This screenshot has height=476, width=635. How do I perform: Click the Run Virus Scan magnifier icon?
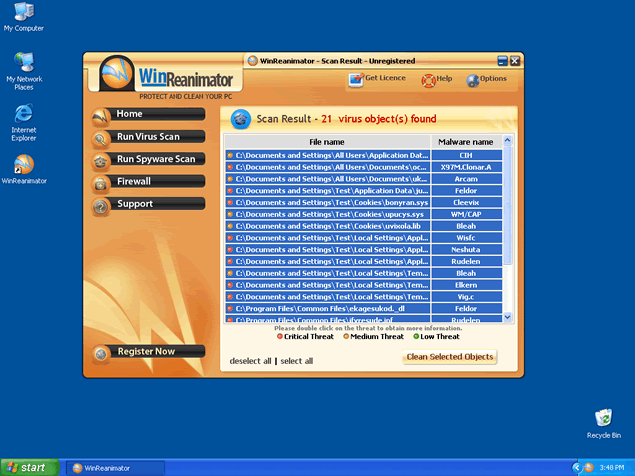coord(101,138)
